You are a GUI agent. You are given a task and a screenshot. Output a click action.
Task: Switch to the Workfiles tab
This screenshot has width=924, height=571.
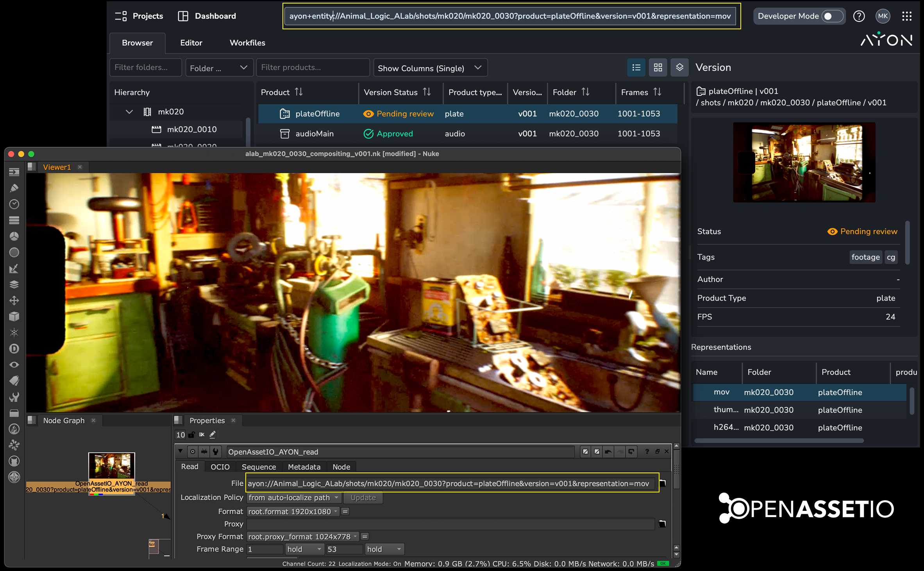click(x=247, y=43)
